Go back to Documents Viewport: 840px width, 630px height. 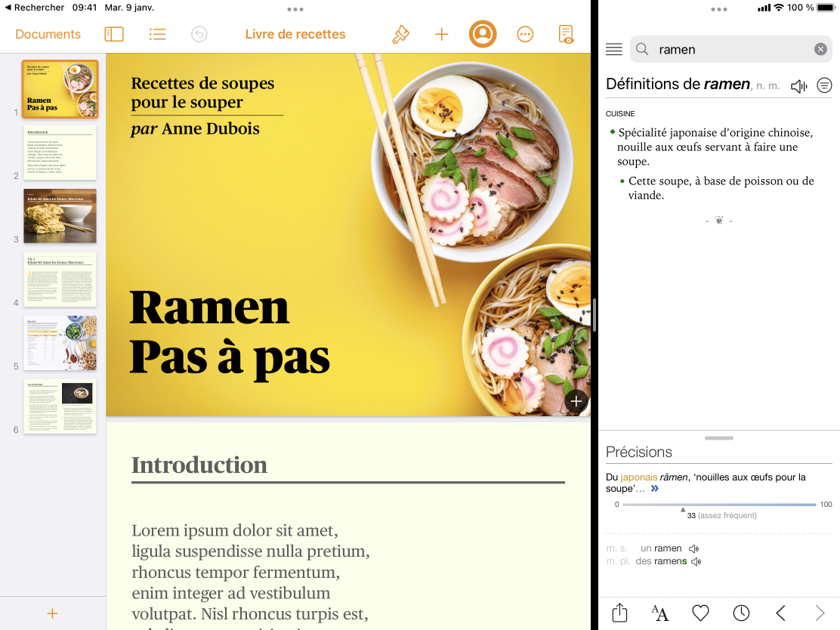48,34
